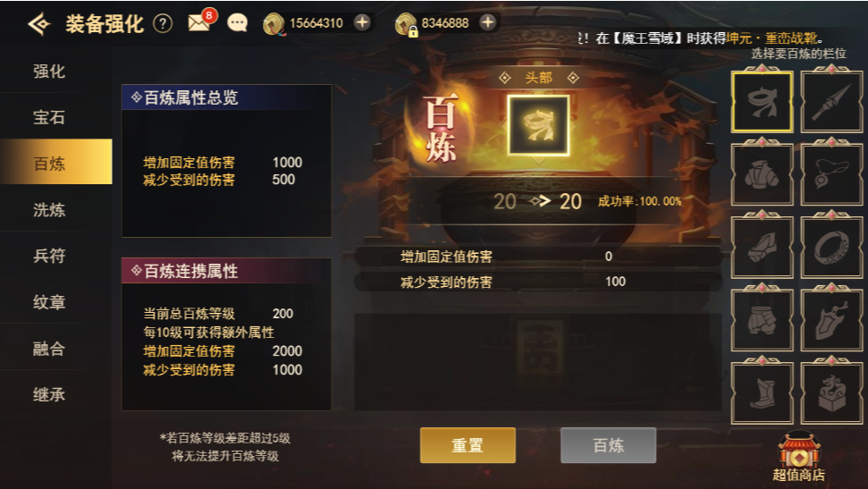The width and height of the screenshot is (868, 489).
Task: Select the chest armor slot
Action: coord(763,173)
